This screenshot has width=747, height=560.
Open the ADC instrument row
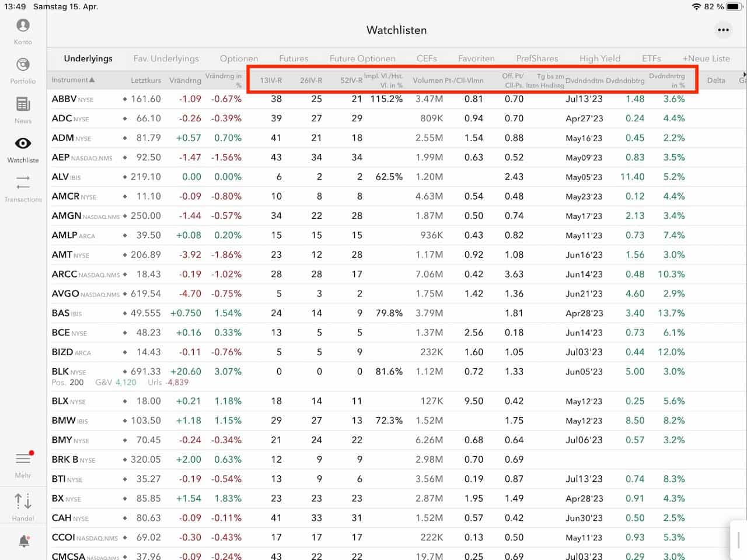tap(397, 118)
